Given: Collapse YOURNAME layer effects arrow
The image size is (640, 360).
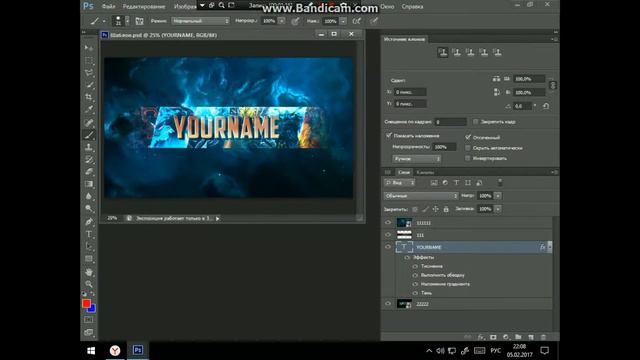Looking at the screenshot, I should (x=549, y=247).
